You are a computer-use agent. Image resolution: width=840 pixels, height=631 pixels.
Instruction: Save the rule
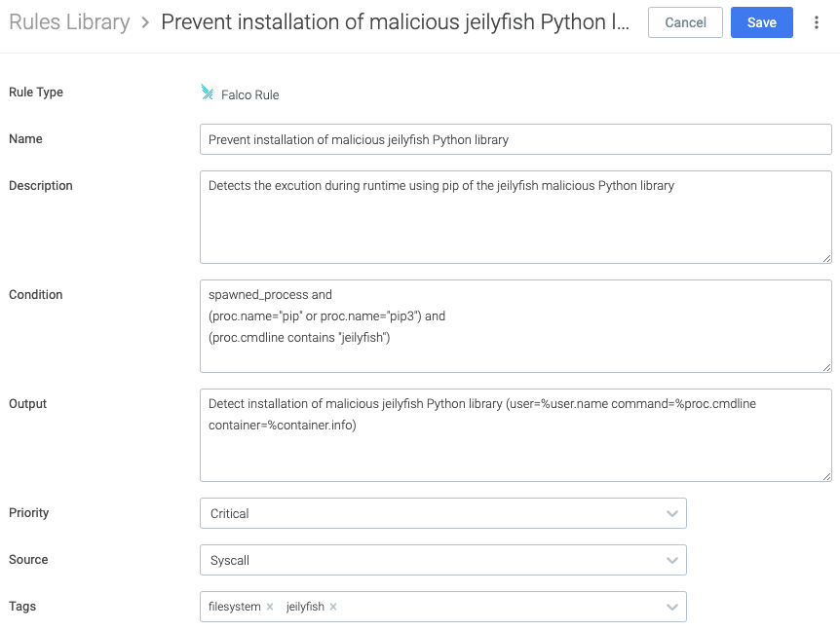[761, 22]
